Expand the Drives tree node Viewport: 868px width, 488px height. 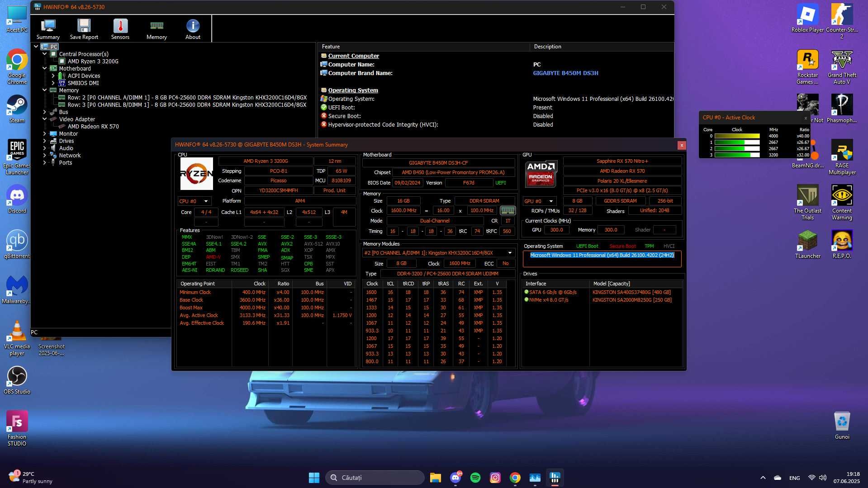pyautogui.click(x=45, y=141)
